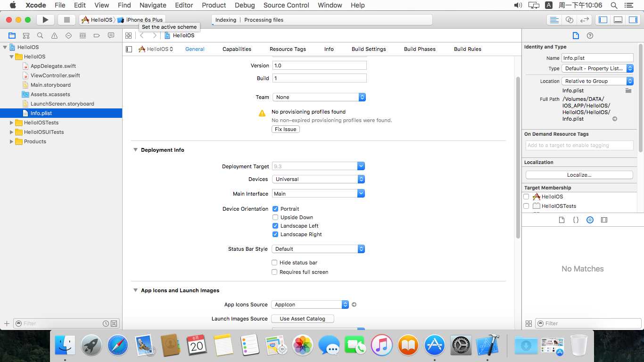Toggle projects and targets list sidebar
The width and height of the screenshot is (644, 362).
click(129, 49)
